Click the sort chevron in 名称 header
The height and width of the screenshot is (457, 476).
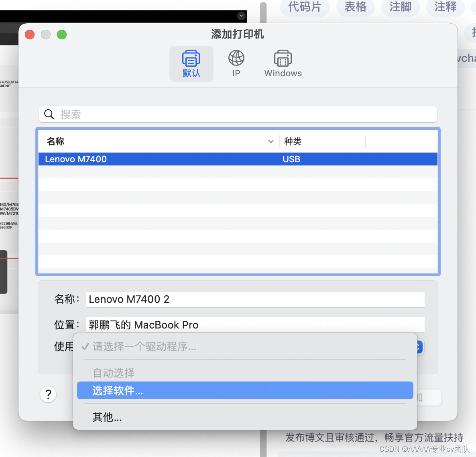(x=271, y=141)
